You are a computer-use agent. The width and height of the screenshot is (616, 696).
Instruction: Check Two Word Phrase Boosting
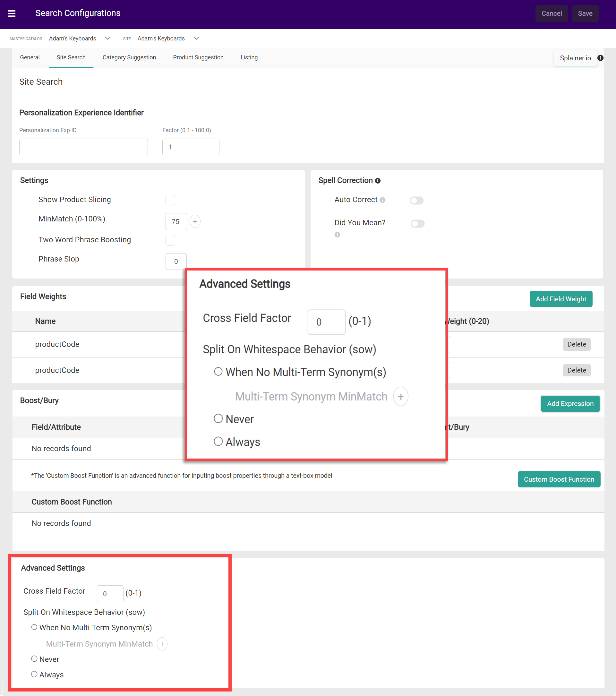tap(170, 240)
